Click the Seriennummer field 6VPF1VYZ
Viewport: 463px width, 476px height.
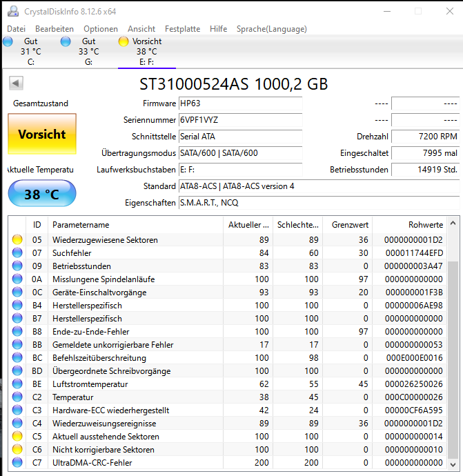[x=240, y=120]
